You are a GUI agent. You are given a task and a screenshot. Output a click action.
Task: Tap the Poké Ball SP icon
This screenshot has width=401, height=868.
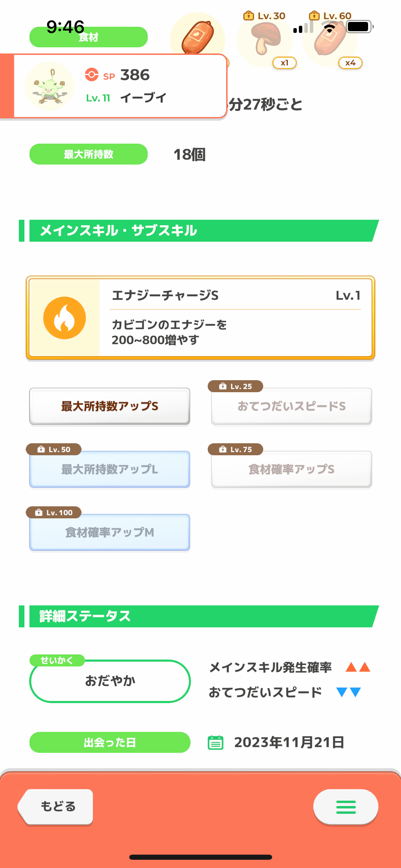[92, 74]
